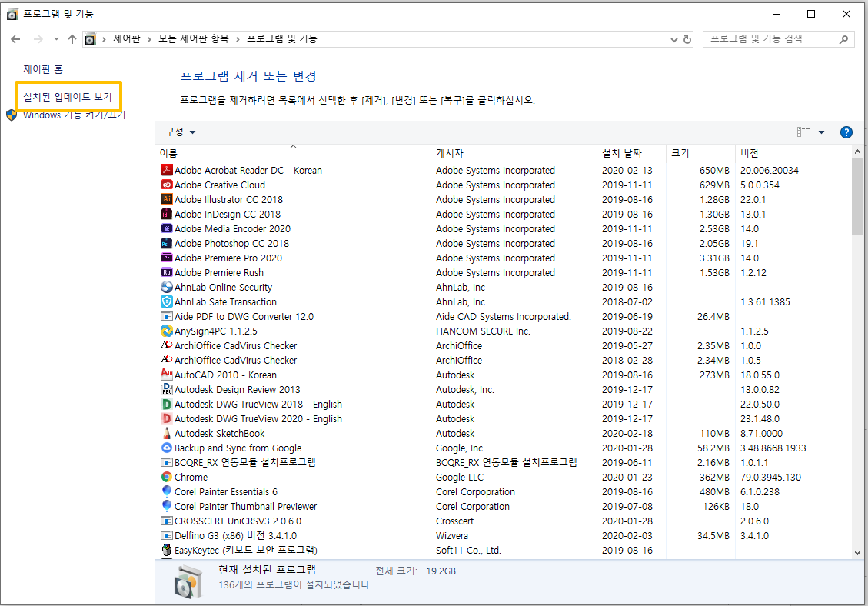
Task: Open the help question mark icon
Action: (846, 132)
